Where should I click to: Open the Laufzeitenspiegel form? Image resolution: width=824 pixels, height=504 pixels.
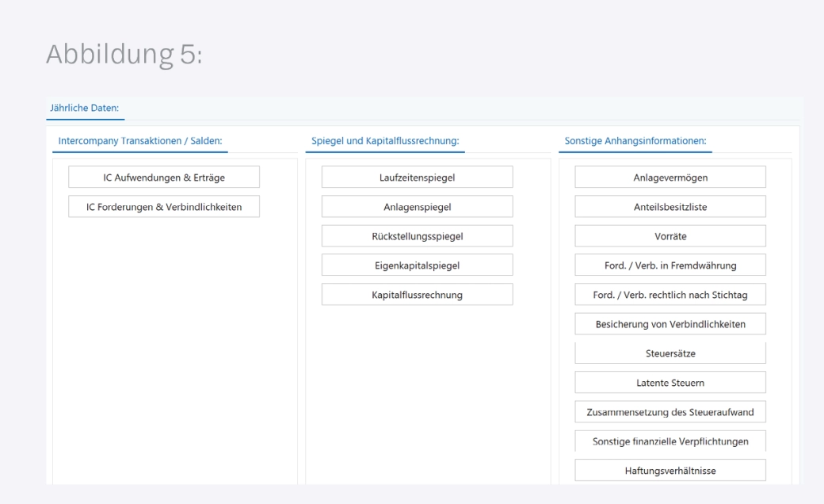click(417, 178)
